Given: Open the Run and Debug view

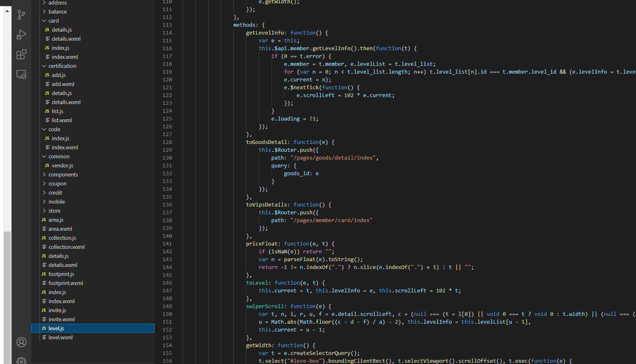Looking at the screenshot, I should 21,35.
